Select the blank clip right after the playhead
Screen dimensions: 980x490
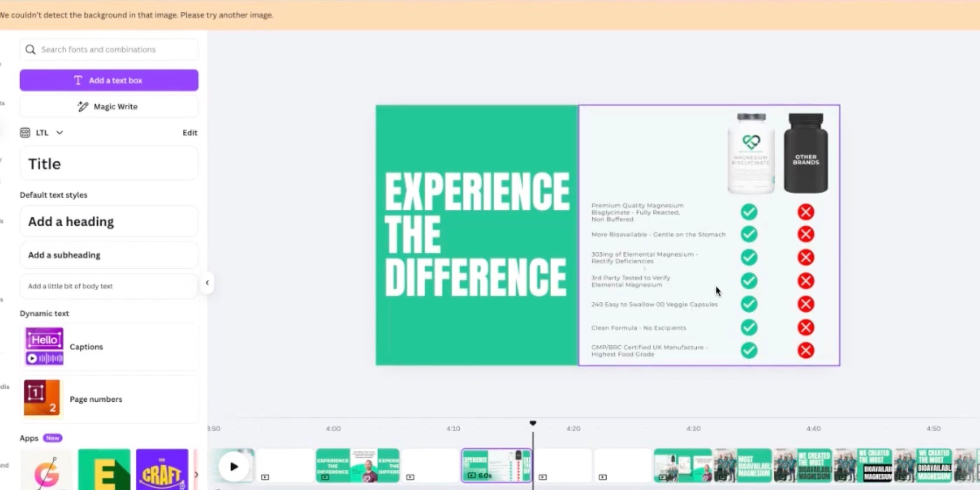563,465
